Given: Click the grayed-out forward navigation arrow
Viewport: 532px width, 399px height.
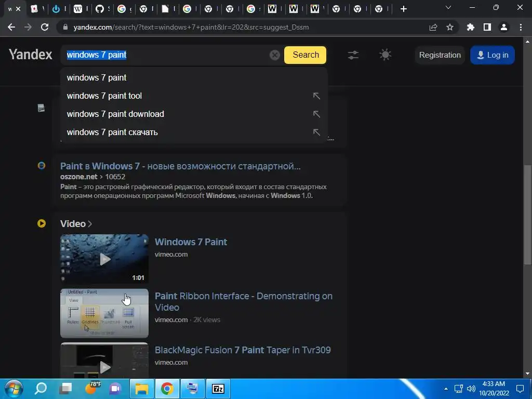Looking at the screenshot, I should coord(28,27).
